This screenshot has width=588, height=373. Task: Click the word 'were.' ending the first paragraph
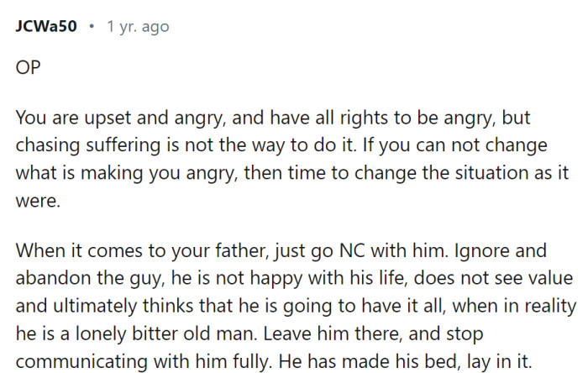[x=38, y=201]
